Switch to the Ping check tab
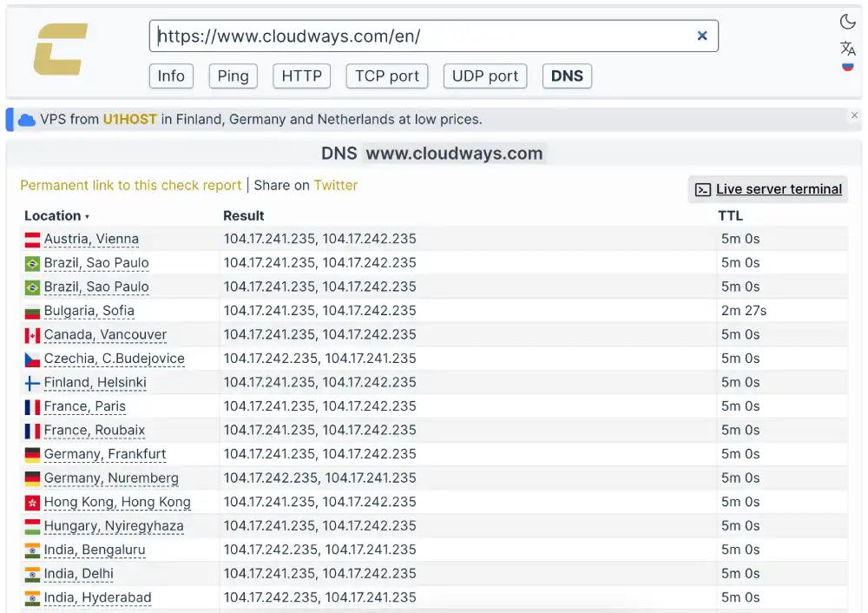This screenshot has height=613, width=868. click(x=233, y=76)
